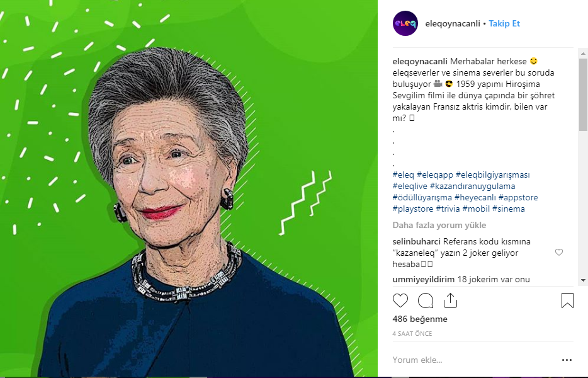The image size is (588, 378).
Task: Click the Yorum ekle comment input field
Action: (x=416, y=359)
